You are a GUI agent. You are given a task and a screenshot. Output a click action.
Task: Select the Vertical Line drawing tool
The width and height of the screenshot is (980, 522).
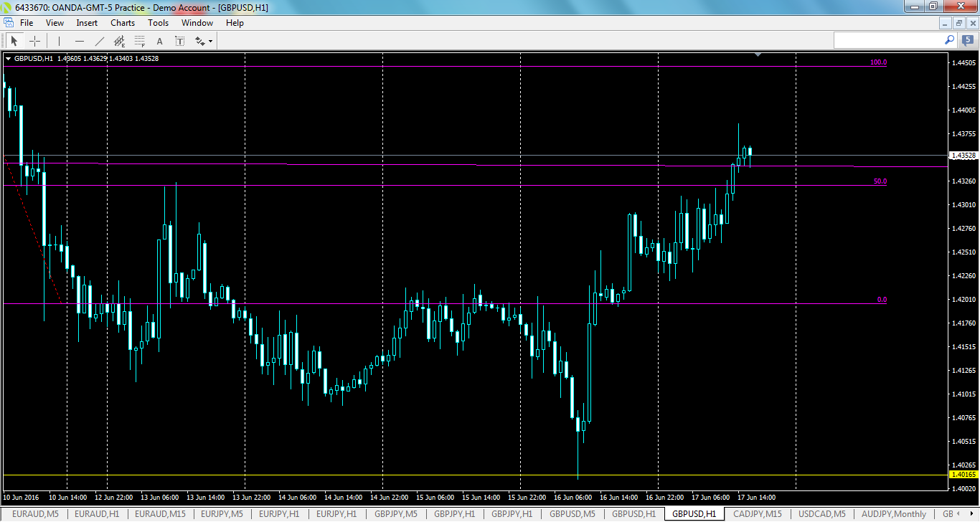[59, 41]
